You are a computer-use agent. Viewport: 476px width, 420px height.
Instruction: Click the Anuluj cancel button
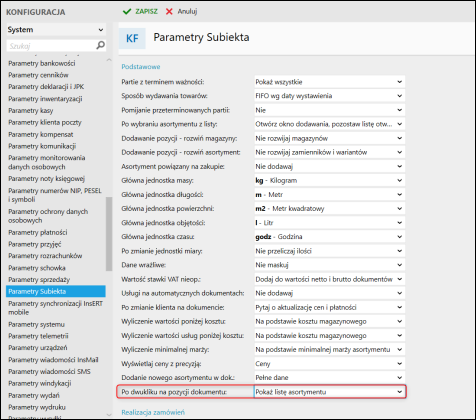(181, 12)
